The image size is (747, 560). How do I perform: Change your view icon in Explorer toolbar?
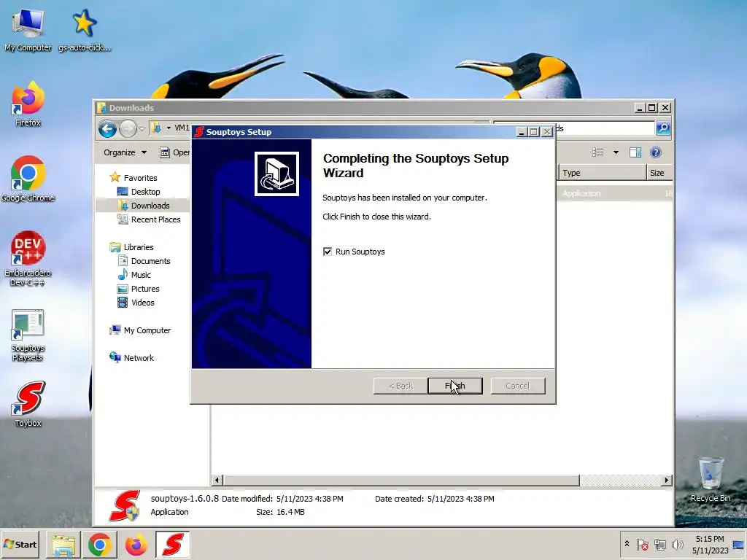pos(598,152)
